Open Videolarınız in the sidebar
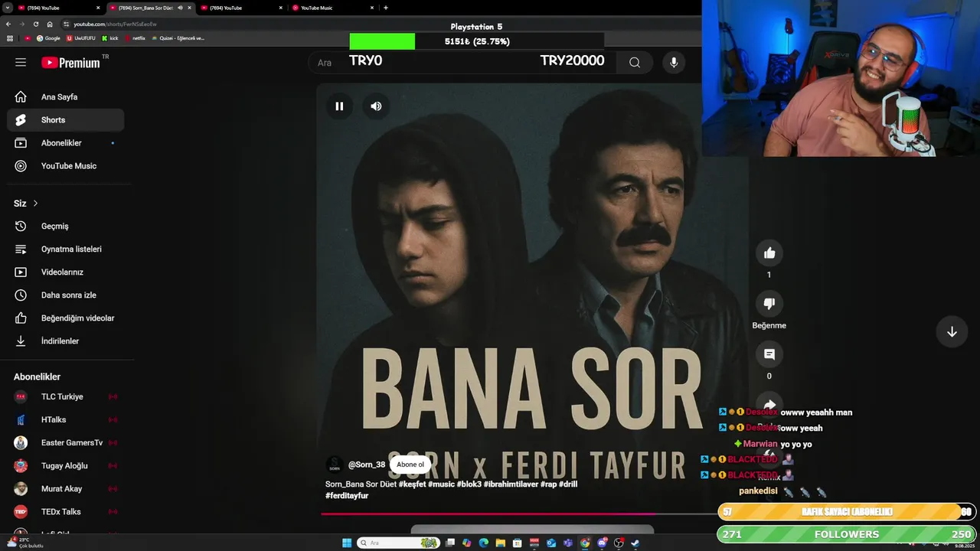Image resolution: width=980 pixels, height=551 pixels. pyautogui.click(x=66, y=272)
